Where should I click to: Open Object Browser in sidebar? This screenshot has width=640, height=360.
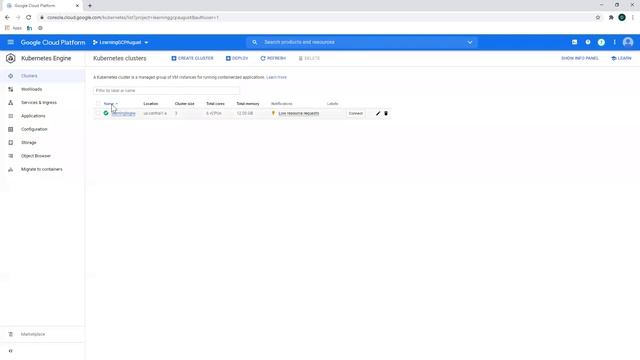pyautogui.click(x=36, y=156)
